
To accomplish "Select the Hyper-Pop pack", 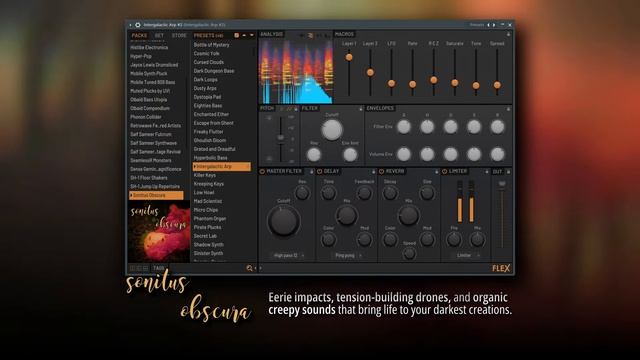I will pos(141,56).
